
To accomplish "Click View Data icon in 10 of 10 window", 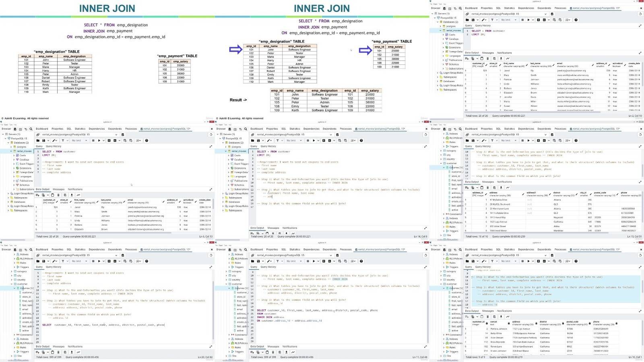I will (x=450, y=129).
